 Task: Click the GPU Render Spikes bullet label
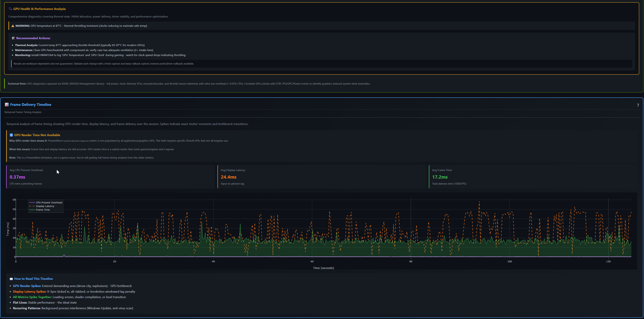coord(27,286)
